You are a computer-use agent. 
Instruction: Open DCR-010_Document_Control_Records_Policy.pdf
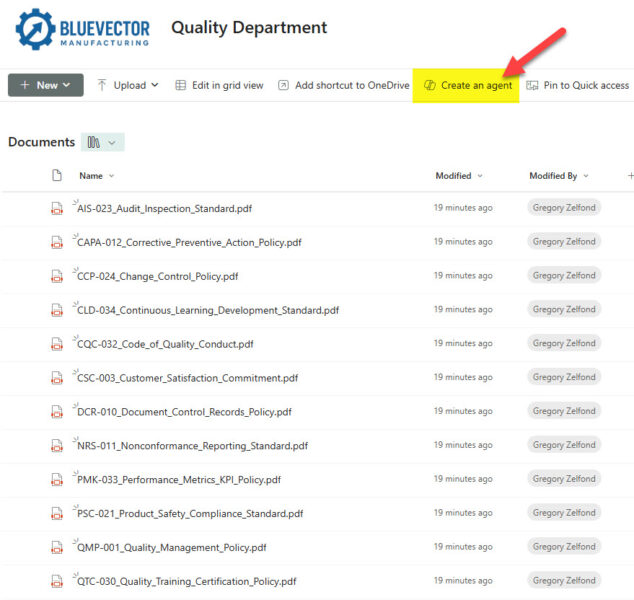[x=184, y=412]
